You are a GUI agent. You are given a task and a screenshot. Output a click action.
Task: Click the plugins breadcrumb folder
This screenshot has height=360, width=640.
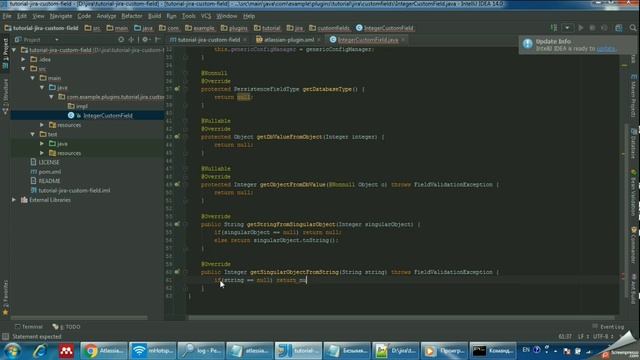pyautogui.click(x=234, y=28)
